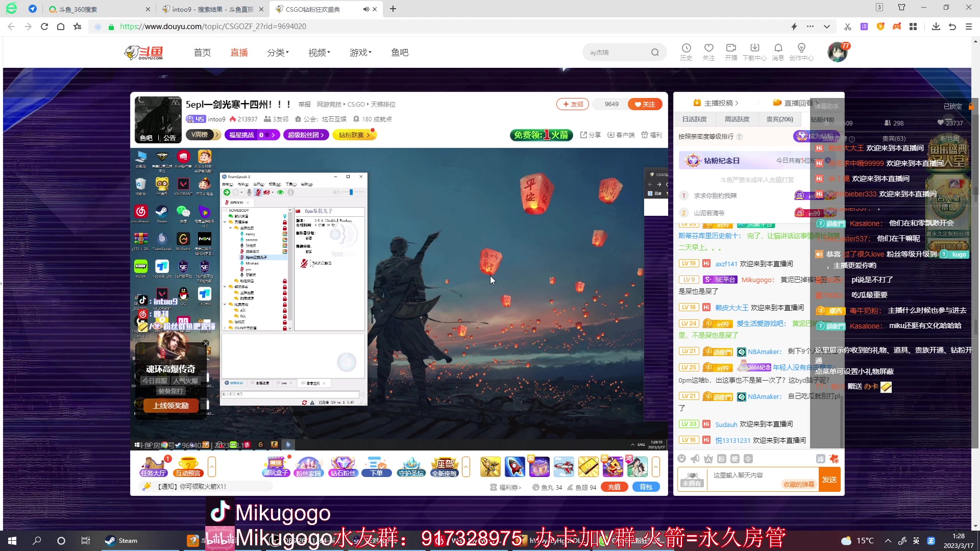Screen dimensions: 980x551
Task: Click the 友邻 add button
Action: click(x=573, y=104)
